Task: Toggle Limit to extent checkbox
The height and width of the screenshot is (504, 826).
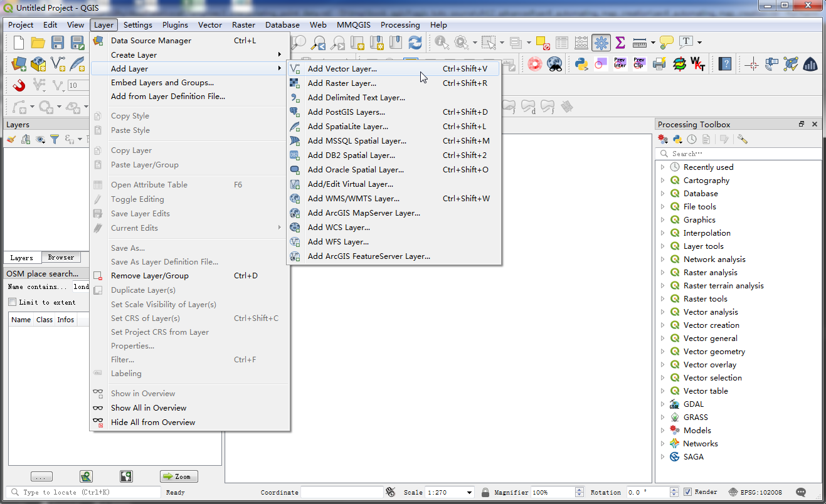Action: [12, 302]
